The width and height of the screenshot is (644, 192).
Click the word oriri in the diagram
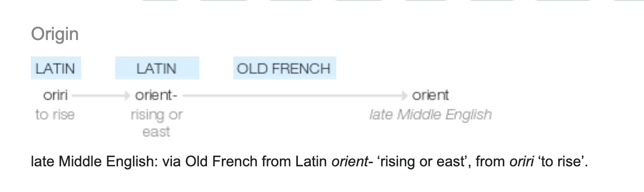coord(55,95)
